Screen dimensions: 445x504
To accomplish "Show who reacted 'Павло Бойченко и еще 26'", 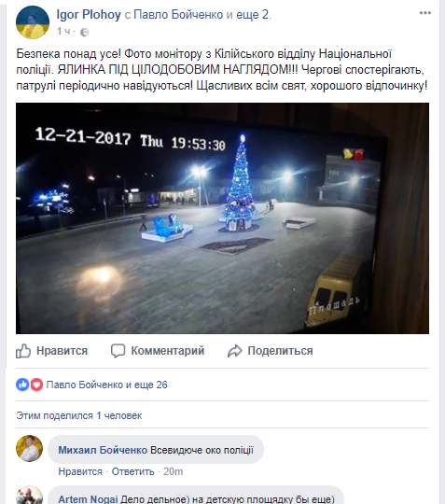I will (x=106, y=385).
